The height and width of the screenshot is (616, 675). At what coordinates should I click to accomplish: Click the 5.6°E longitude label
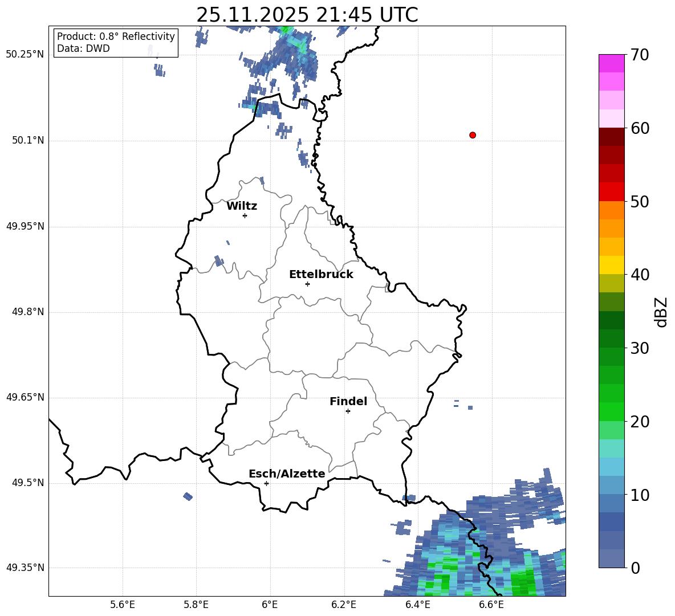pyautogui.click(x=123, y=605)
